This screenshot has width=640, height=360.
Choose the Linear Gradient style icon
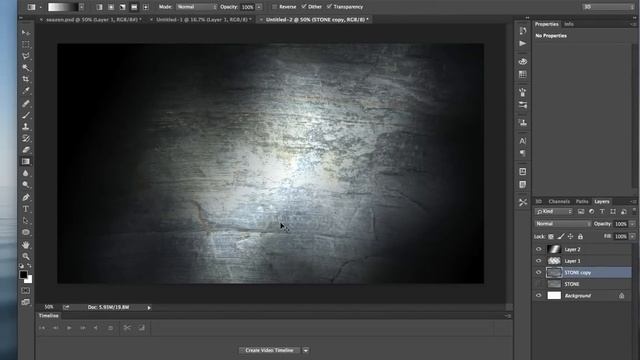pos(99,7)
